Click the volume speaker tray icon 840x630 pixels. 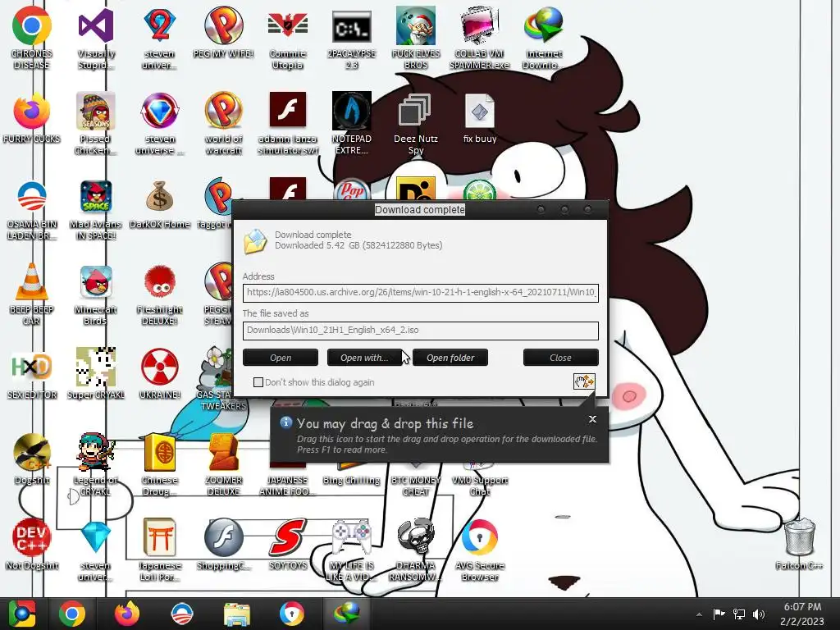(x=759, y=614)
